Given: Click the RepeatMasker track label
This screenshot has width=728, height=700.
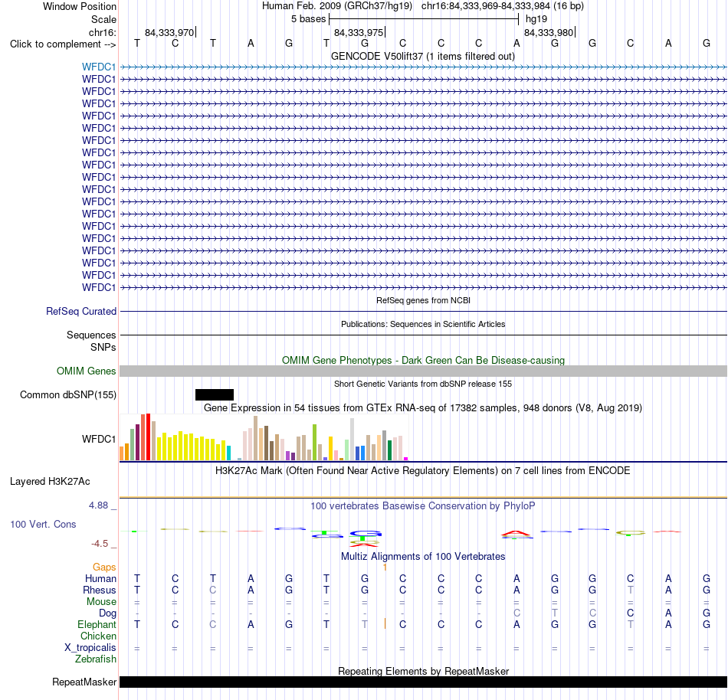Looking at the screenshot, I should coord(84,682).
